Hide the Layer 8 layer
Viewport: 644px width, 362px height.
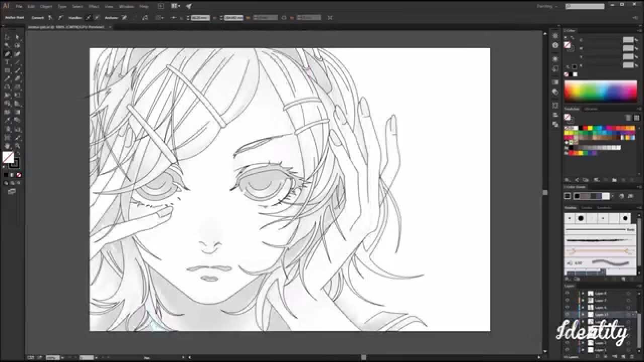(x=566, y=293)
